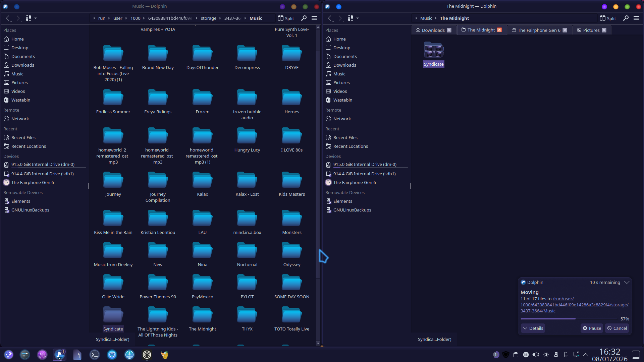This screenshot has width=644, height=362.
Task: Switch to the Downloads tab
Action: (433, 30)
